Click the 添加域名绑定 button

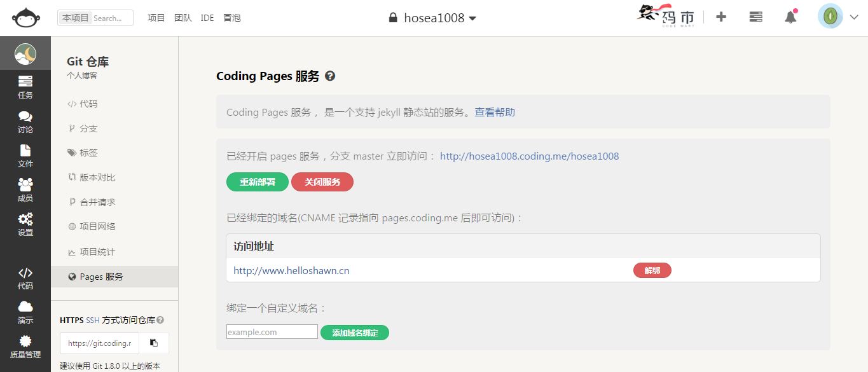(355, 333)
